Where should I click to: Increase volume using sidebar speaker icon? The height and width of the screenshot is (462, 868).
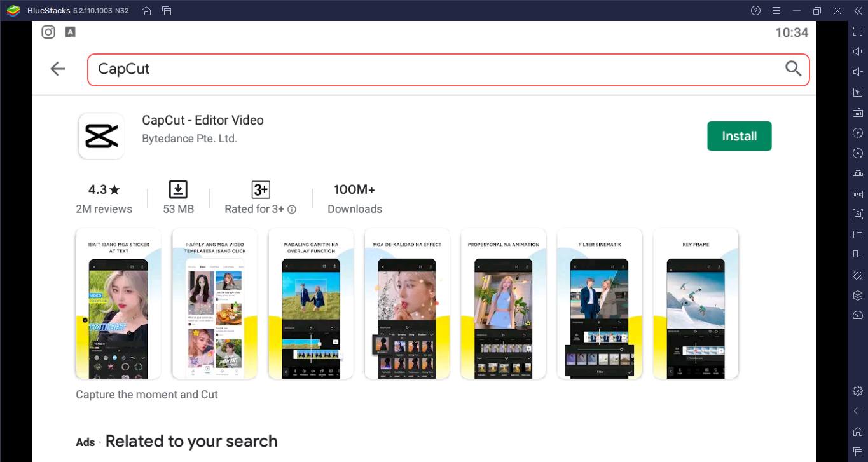tap(858, 51)
